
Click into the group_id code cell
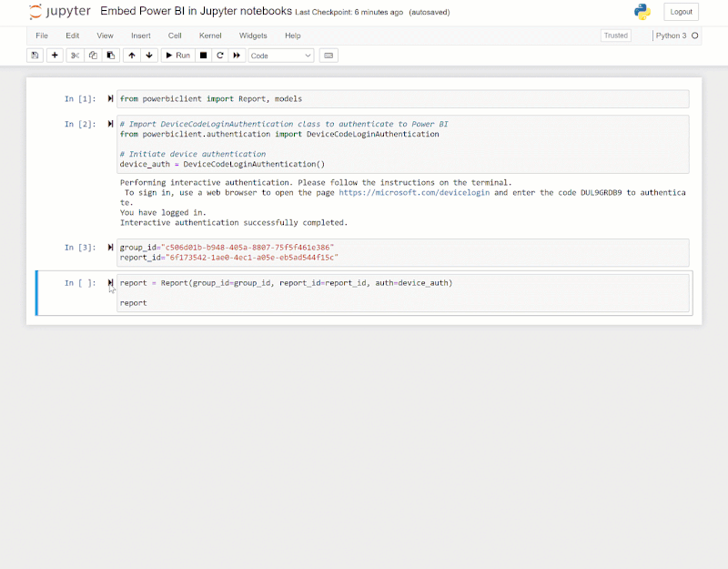[403, 252]
